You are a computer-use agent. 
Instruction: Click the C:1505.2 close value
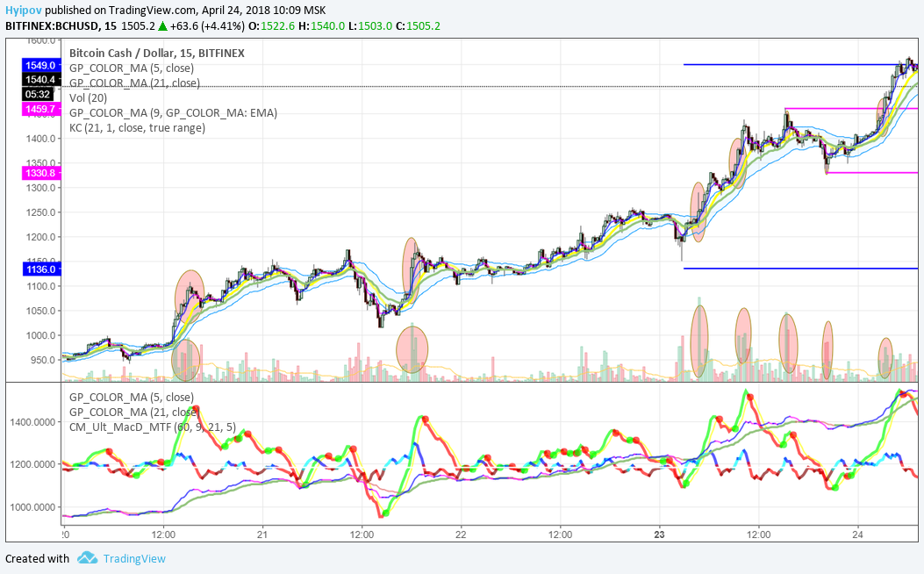tap(418, 26)
